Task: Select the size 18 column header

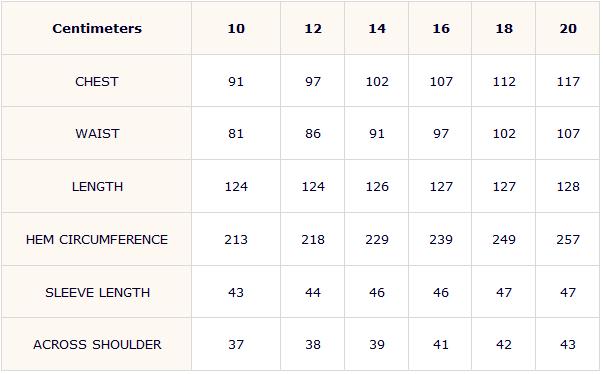Action: coord(504,28)
